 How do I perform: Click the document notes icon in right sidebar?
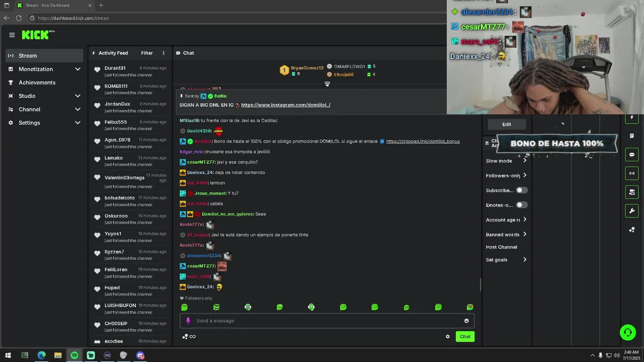coord(632,136)
